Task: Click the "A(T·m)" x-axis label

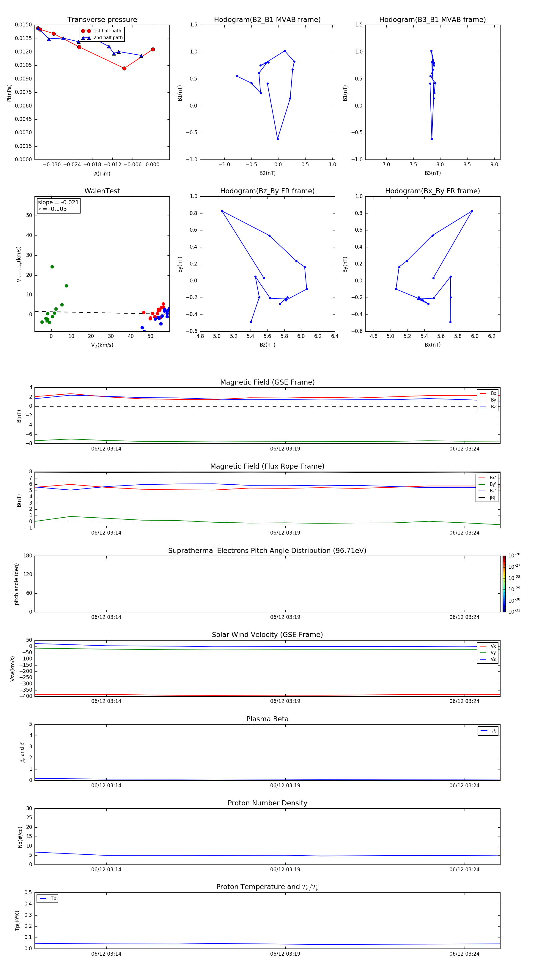Action: tap(102, 173)
